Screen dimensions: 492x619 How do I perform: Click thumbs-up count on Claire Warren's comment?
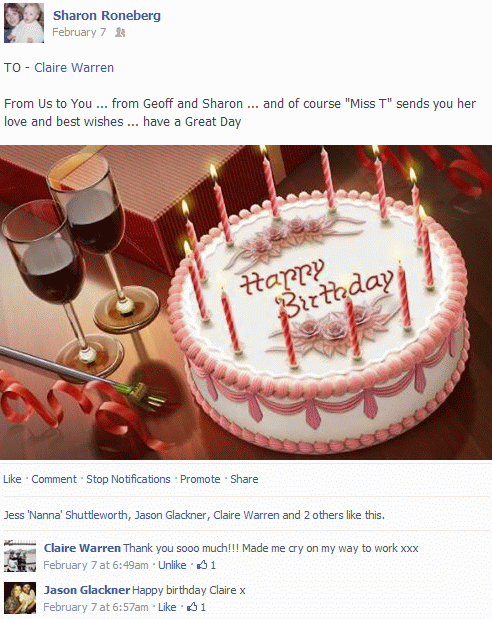[x=207, y=565]
